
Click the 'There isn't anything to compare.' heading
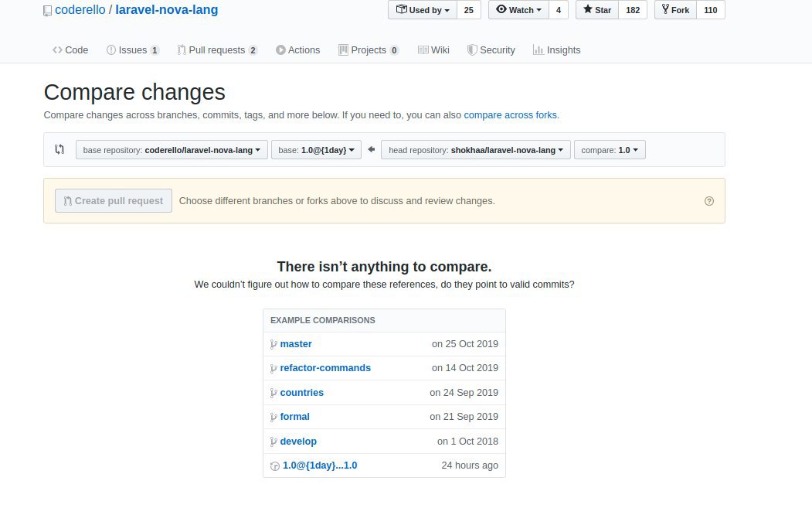pos(384,267)
